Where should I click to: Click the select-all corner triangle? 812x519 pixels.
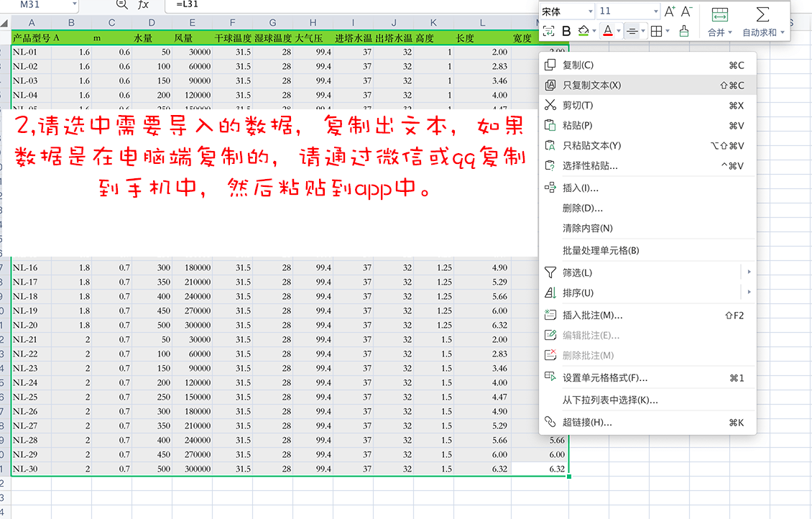(4, 23)
